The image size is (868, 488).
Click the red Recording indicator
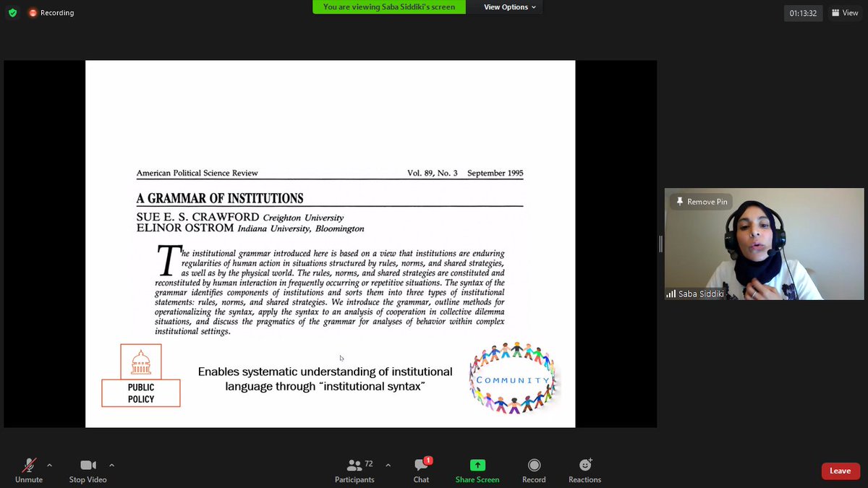(51, 13)
